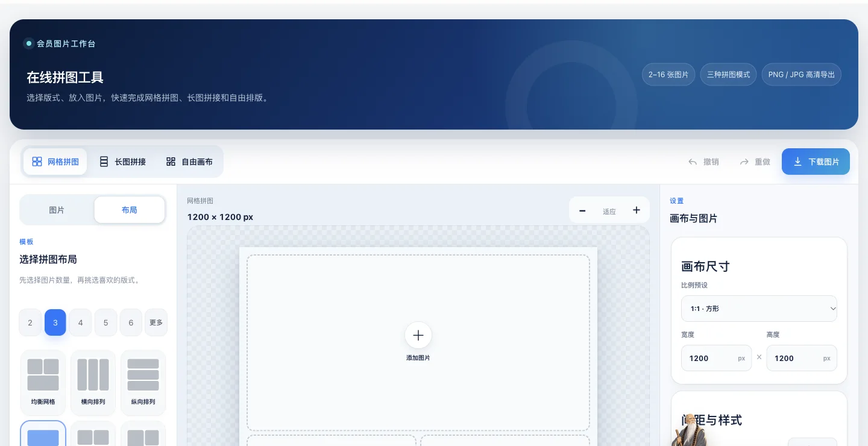This screenshot has height=446, width=868.
Task: Click the PNG / JPG 高清导出 chip
Action: click(x=802, y=75)
